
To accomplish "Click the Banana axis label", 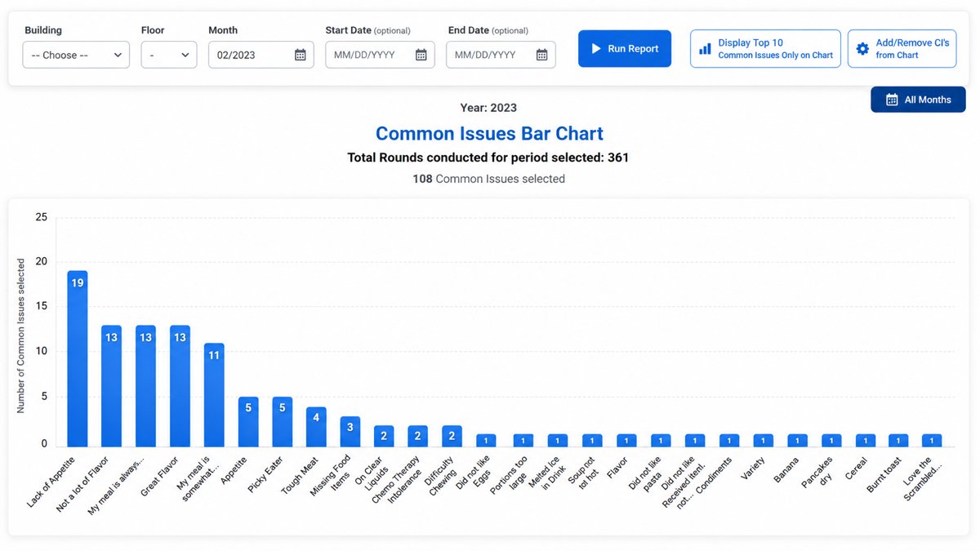I will point(787,471).
